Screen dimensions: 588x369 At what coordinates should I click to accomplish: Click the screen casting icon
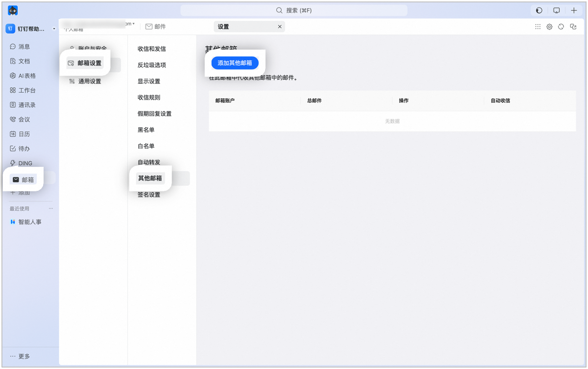pyautogui.click(x=556, y=10)
